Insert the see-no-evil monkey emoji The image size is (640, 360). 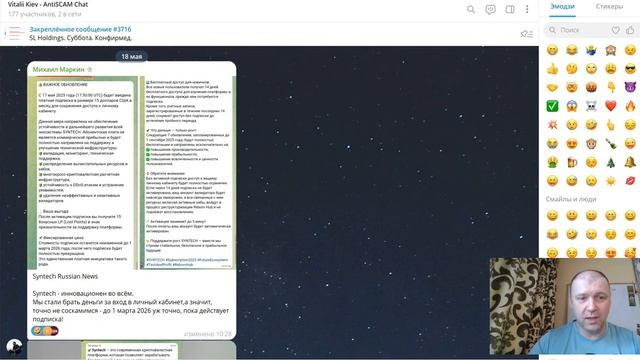coord(611,50)
